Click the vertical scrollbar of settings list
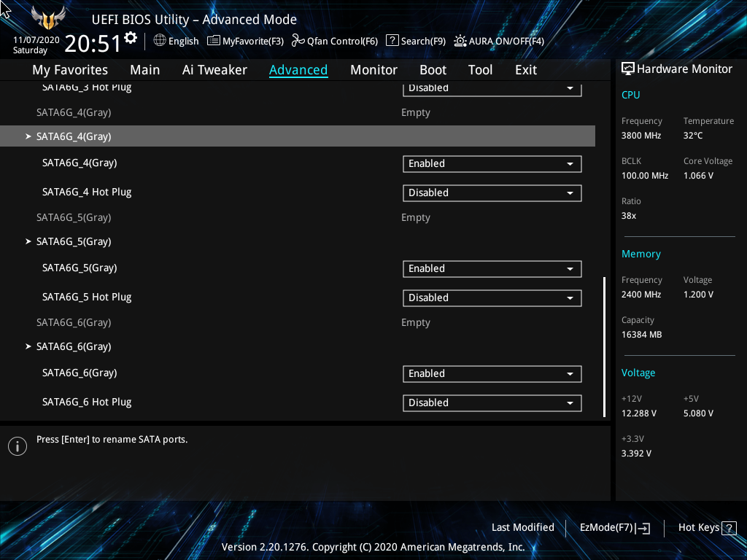The width and height of the screenshot is (747, 560). coord(604,346)
